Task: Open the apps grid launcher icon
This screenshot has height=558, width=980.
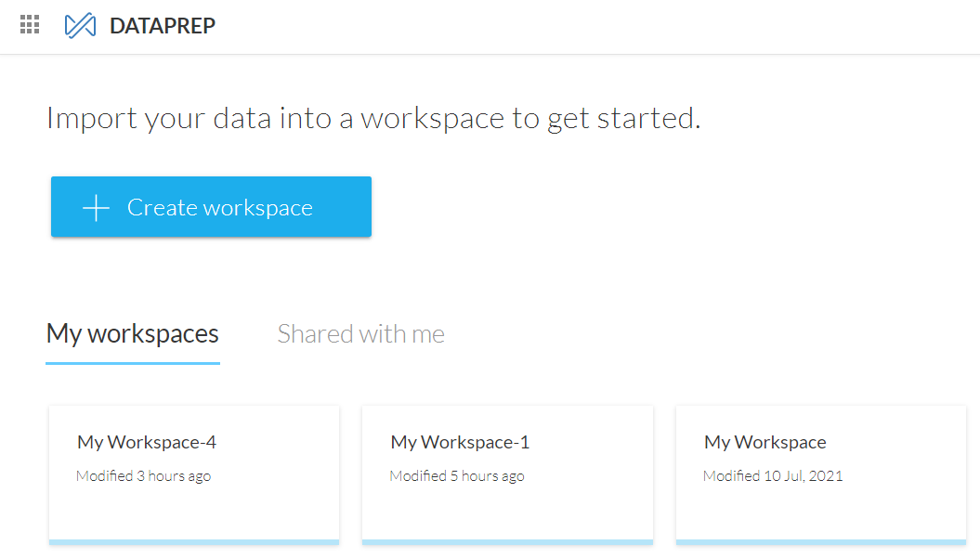Action: tap(30, 25)
